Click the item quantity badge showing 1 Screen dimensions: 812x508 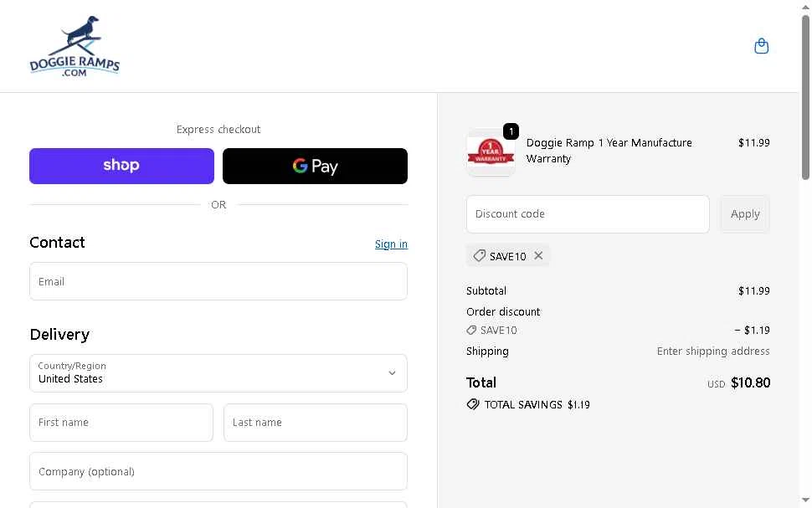click(x=511, y=131)
